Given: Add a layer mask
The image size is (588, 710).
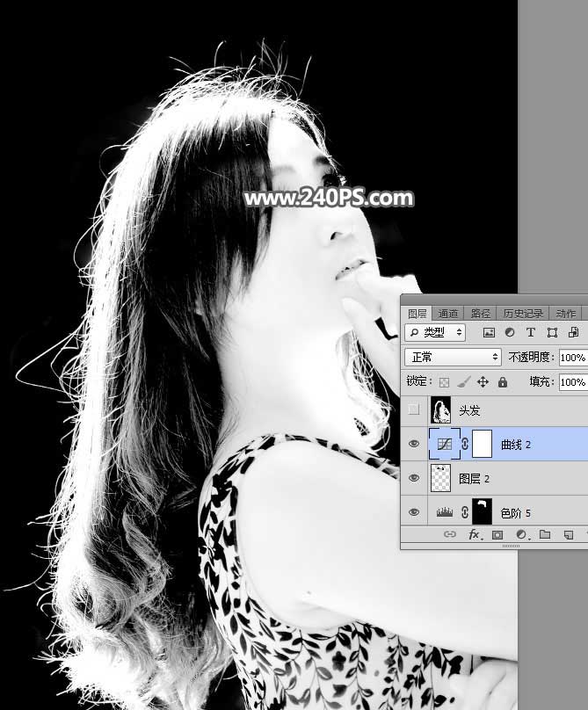Looking at the screenshot, I should (x=497, y=535).
